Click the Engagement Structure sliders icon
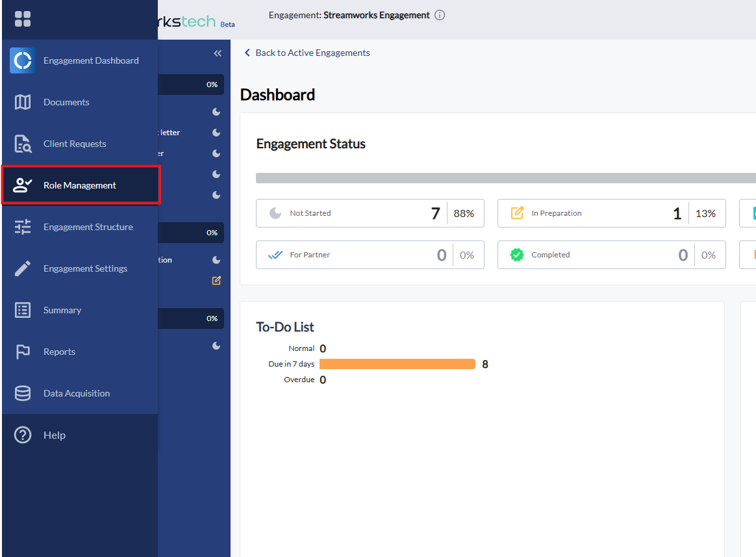The image size is (756, 557). pos(23,227)
